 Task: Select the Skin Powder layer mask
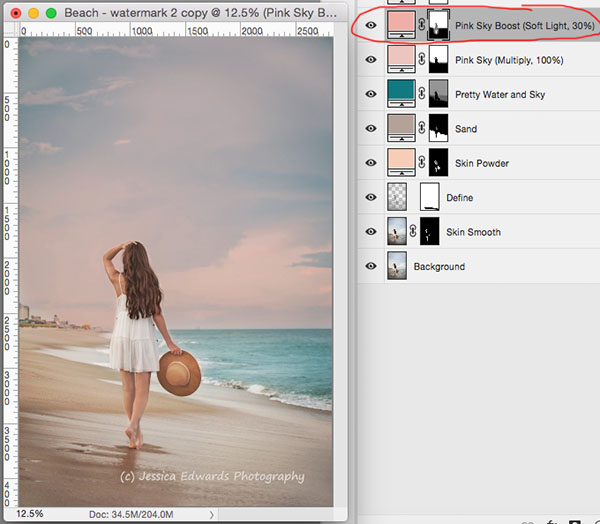pyautogui.click(x=439, y=163)
